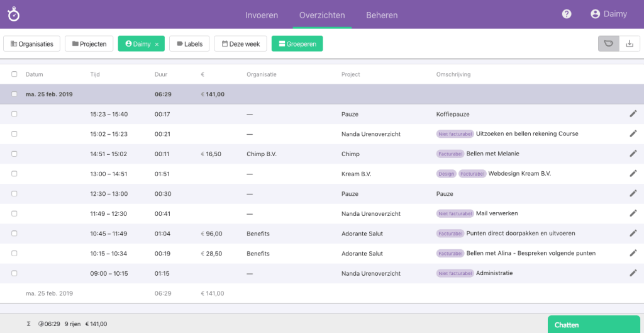Click pencil icon for Bellen met Melanie
Screen dimensions: 644x333
(x=633, y=154)
